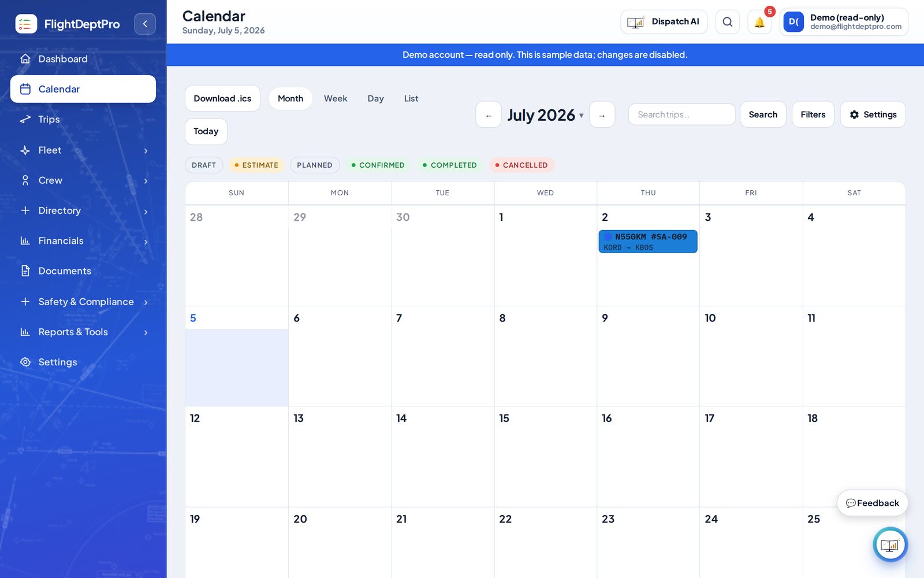Open Documents from the sidebar
Viewport: 924px width, 578px height.
(x=83, y=271)
